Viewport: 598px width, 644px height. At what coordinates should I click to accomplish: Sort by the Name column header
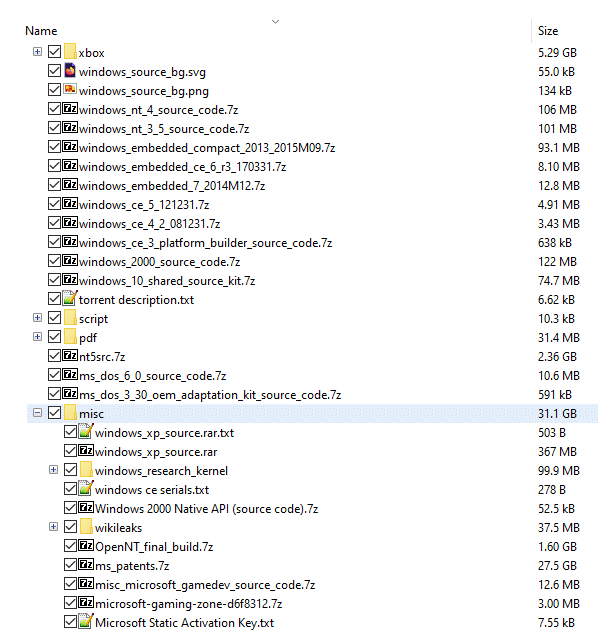pyautogui.click(x=41, y=31)
